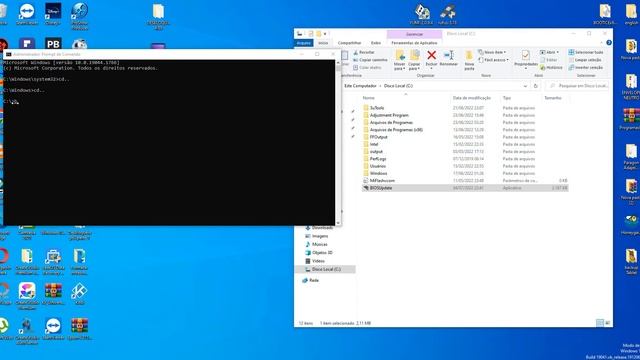
Task: Select the output folder
Action: point(376,152)
